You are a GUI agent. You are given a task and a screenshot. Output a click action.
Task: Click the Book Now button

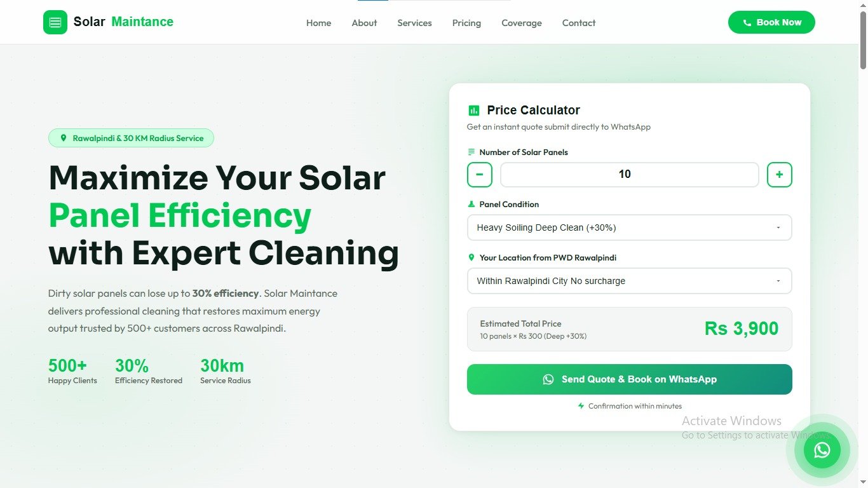[x=771, y=22]
